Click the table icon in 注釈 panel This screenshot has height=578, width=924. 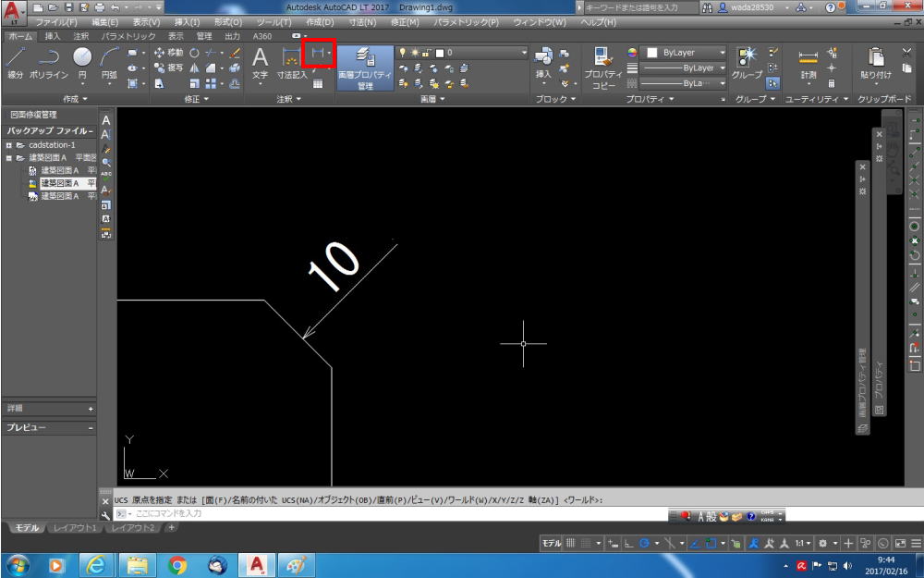click(318, 84)
